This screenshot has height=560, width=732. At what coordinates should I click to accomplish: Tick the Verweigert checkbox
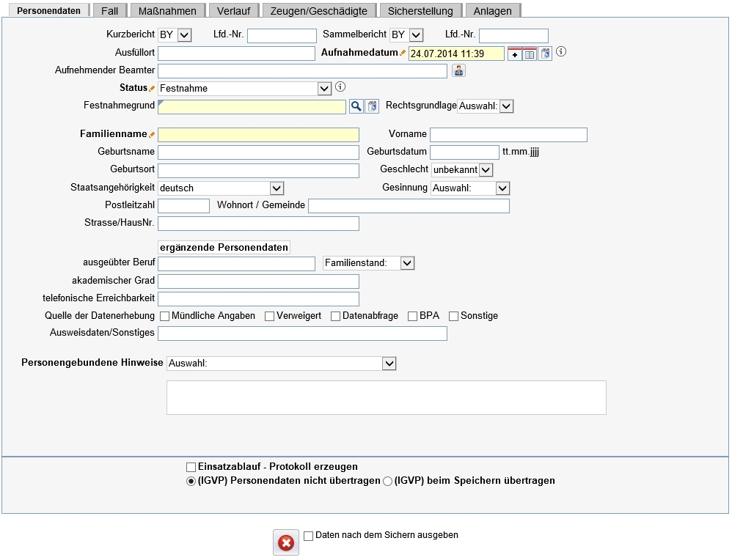(x=269, y=317)
